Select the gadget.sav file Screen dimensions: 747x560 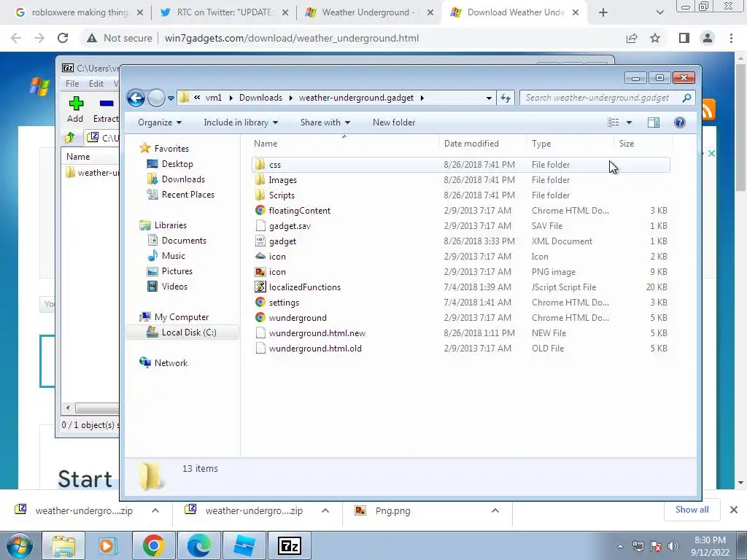click(x=461, y=226)
